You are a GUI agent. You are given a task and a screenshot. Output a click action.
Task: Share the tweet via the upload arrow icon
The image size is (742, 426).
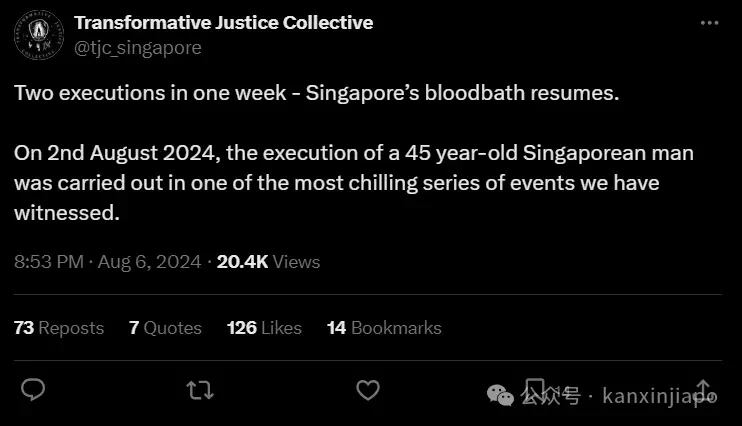tap(704, 390)
